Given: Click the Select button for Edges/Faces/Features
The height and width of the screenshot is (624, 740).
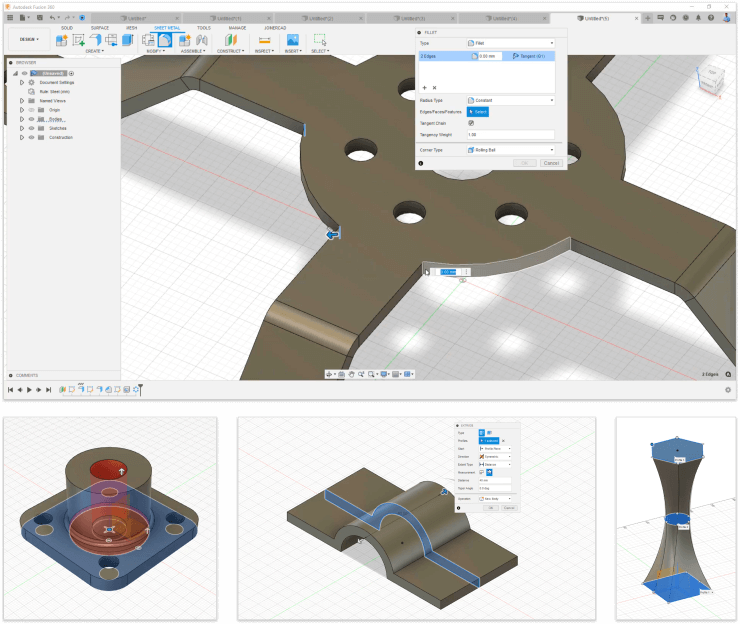Looking at the screenshot, I should [x=478, y=112].
